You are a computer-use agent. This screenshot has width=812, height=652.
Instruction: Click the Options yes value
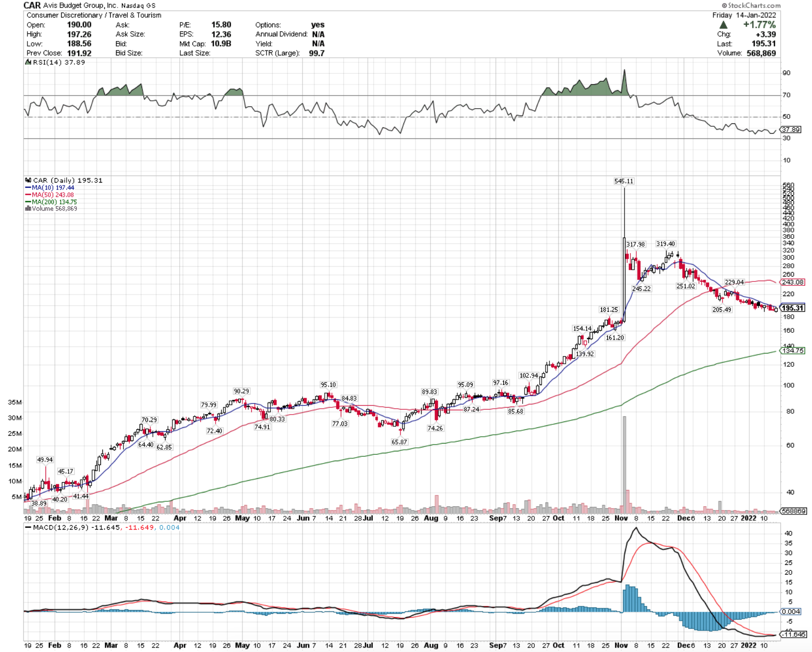317,24
